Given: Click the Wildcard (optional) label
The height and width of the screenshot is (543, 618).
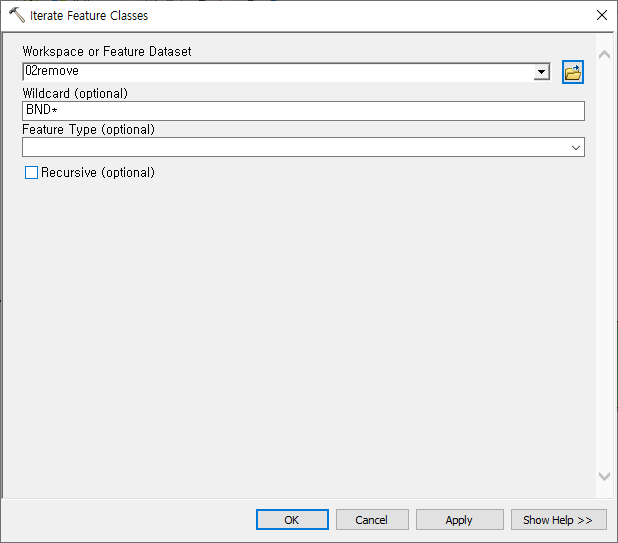Looking at the screenshot, I should [75, 93].
